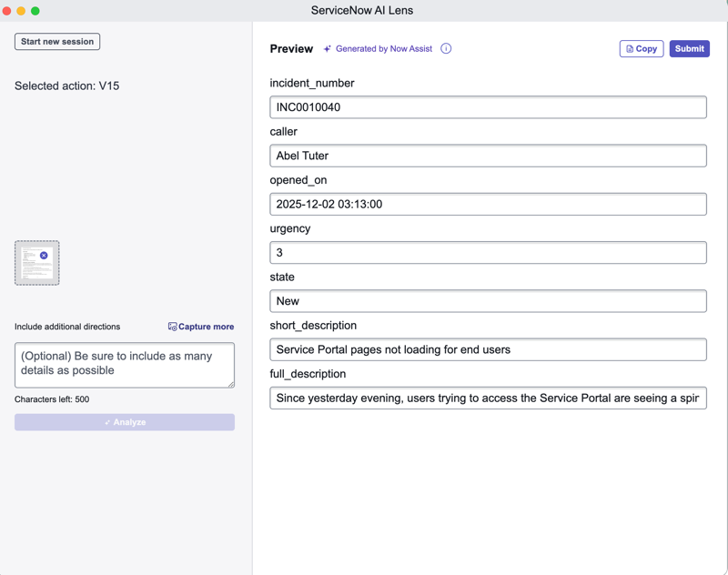Screen dimensions: 728x575
Task: Minimize the window using the yellow button
Action: [21, 11]
